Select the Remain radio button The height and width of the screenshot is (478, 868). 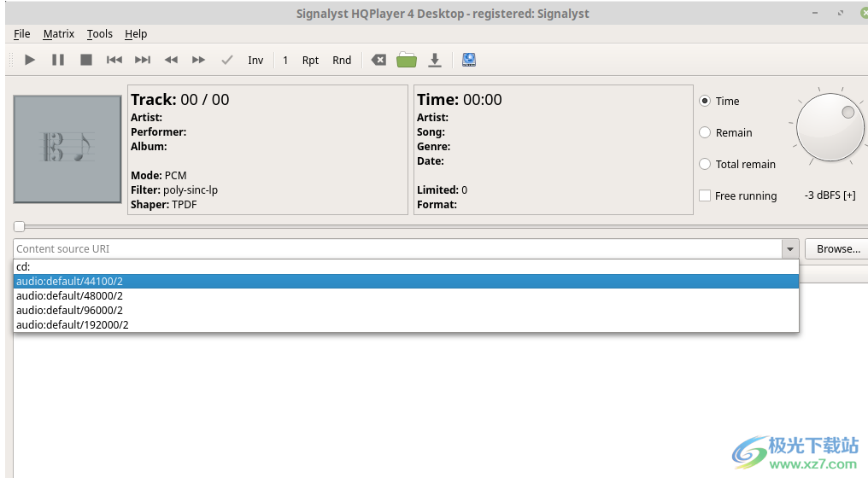[x=705, y=132]
